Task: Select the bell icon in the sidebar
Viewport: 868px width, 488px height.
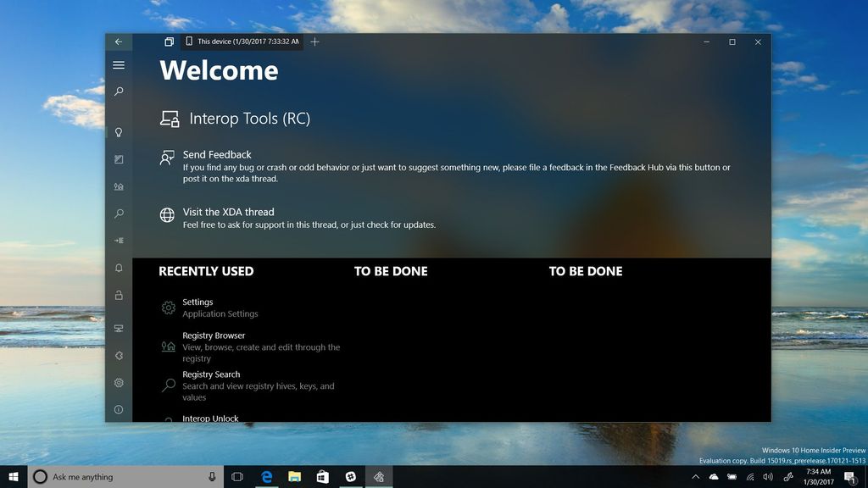Action: tap(119, 268)
